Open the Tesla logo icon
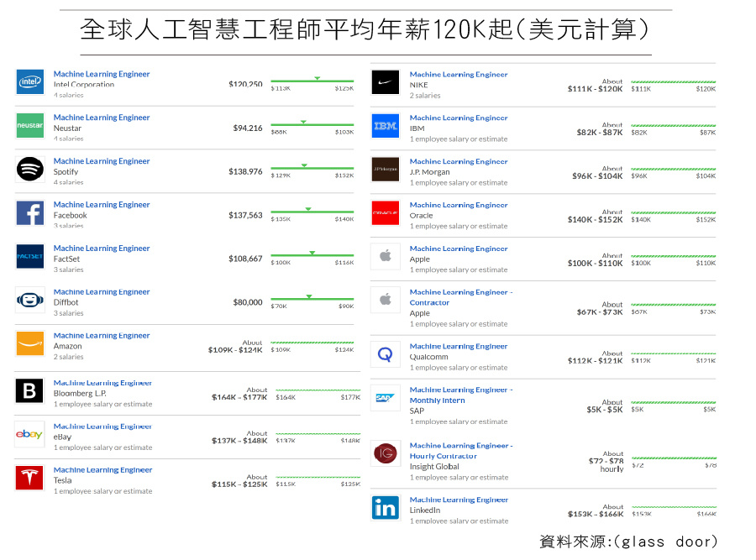 pyautogui.click(x=30, y=478)
